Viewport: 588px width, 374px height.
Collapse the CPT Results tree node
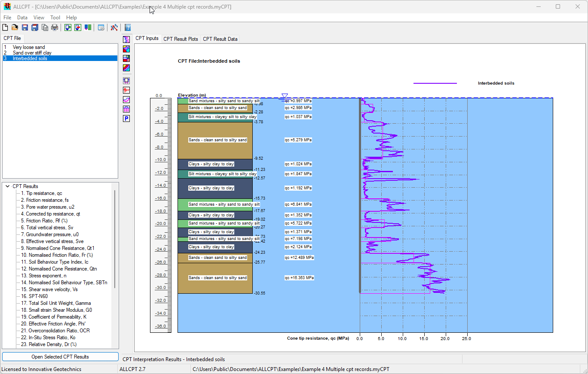[8, 186]
